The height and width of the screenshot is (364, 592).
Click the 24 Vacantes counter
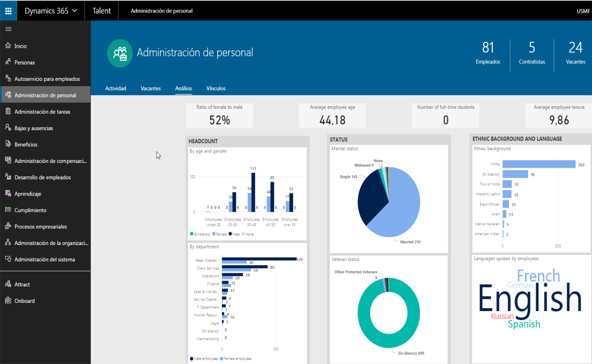[576, 53]
